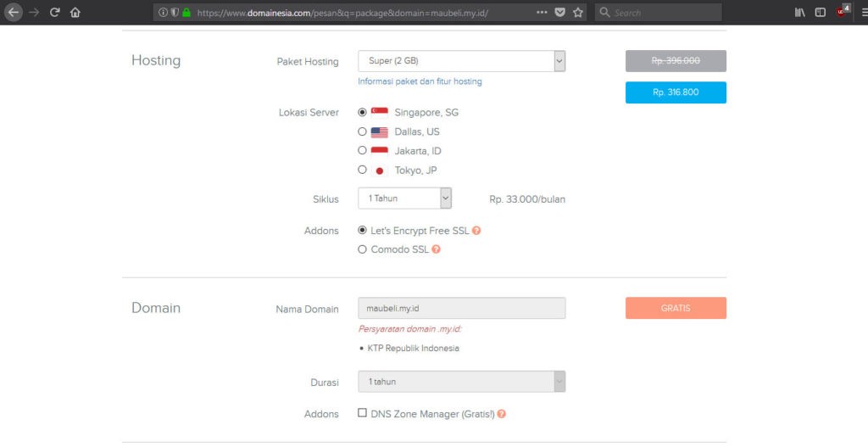This screenshot has width=868, height=447.
Task: Open the Paket Hosting dropdown
Action: pos(462,61)
